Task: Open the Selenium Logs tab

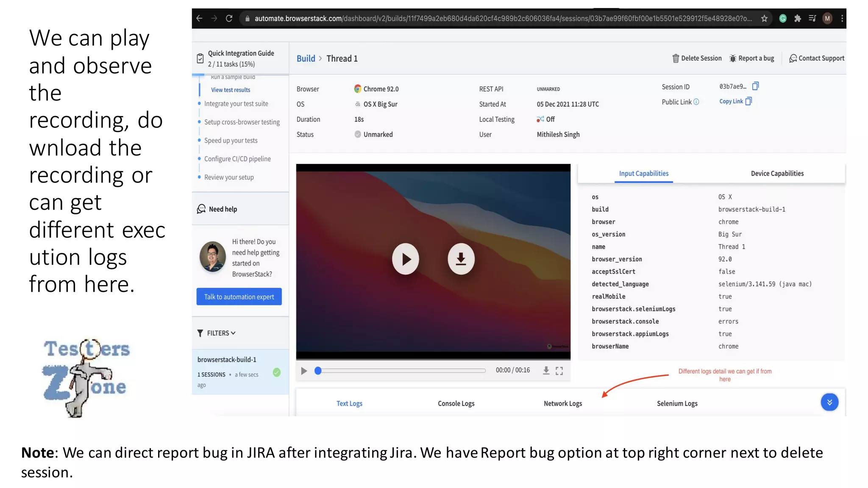Action: 677,404
